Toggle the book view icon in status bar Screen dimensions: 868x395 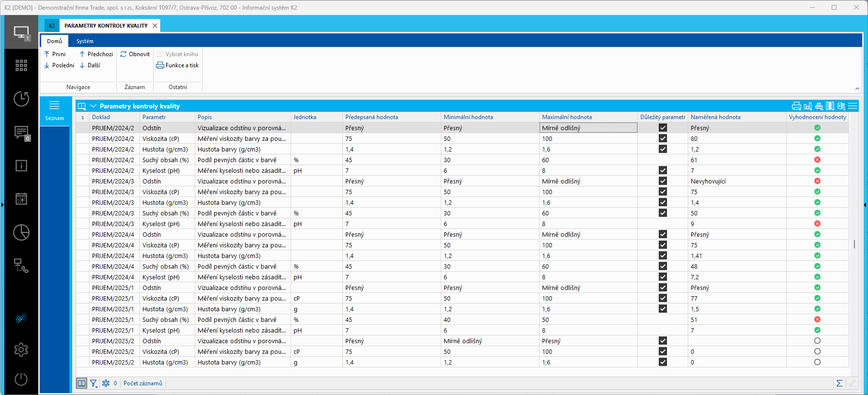tap(82, 383)
